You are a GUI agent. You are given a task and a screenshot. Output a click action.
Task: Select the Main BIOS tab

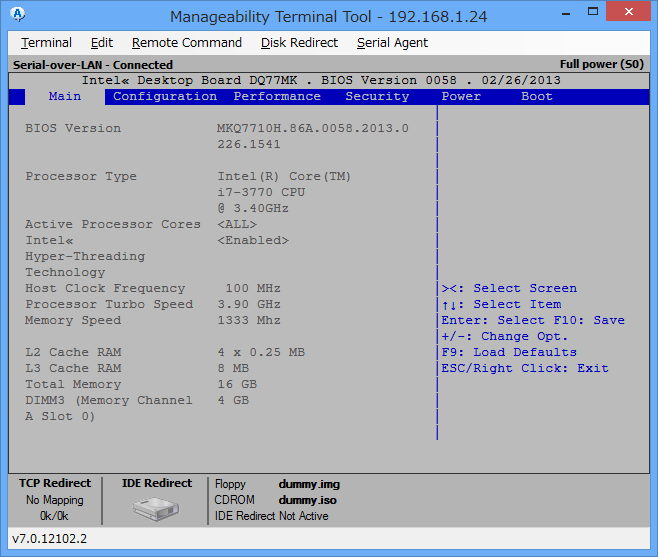(x=65, y=97)
